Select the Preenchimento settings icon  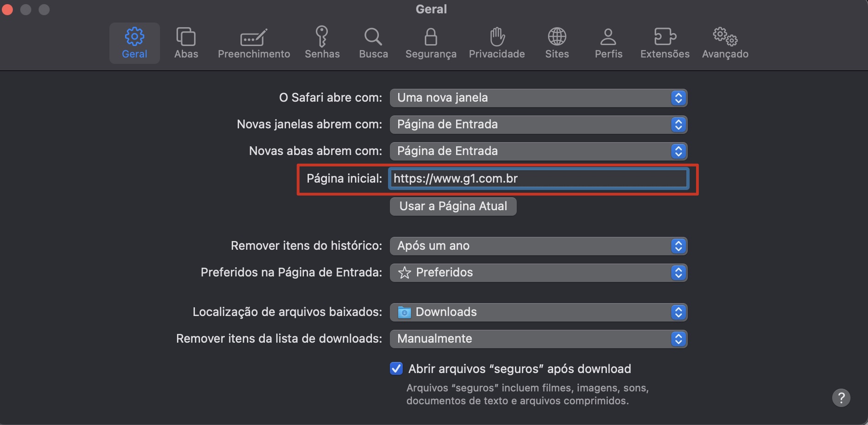click(x=253, y=42)
